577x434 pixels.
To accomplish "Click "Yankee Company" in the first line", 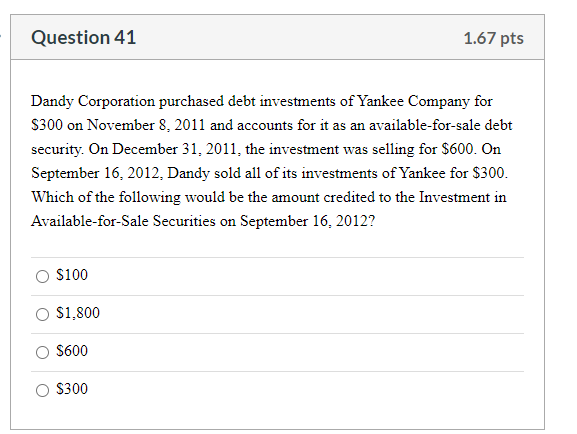I will click(x=413, y=101).
